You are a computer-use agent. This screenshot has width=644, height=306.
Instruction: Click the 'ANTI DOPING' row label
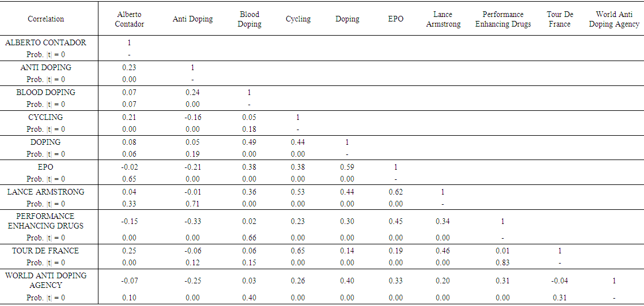pos(46,67)
